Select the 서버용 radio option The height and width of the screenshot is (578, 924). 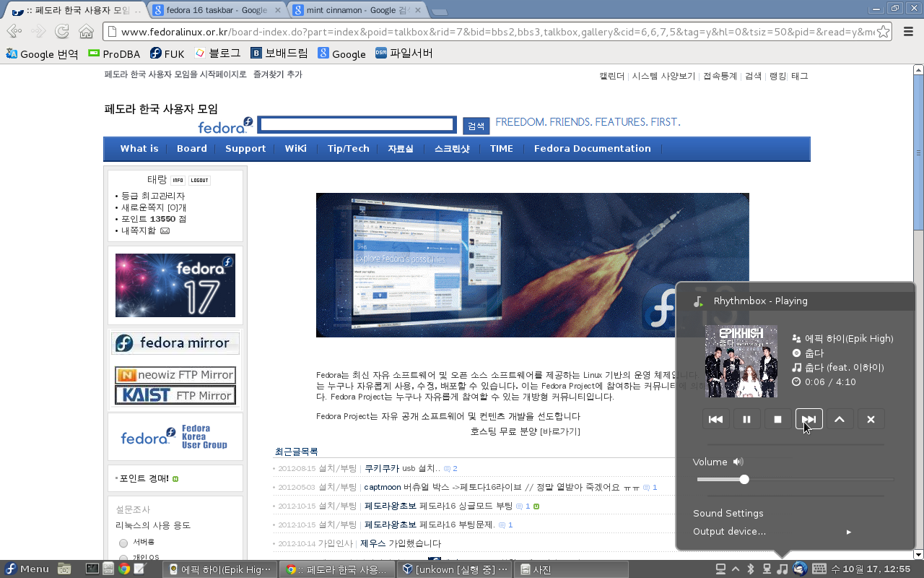pos(123,543)
